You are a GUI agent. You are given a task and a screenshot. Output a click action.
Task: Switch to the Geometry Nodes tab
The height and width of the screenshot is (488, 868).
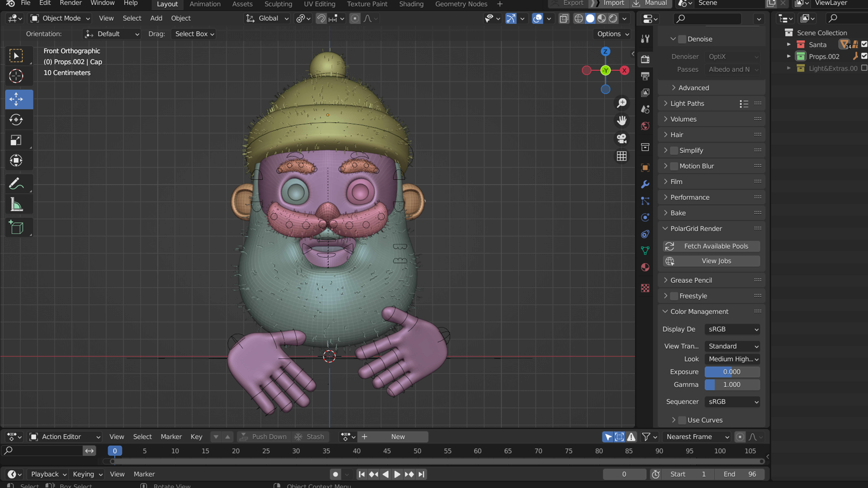click(x=461, y=4)
